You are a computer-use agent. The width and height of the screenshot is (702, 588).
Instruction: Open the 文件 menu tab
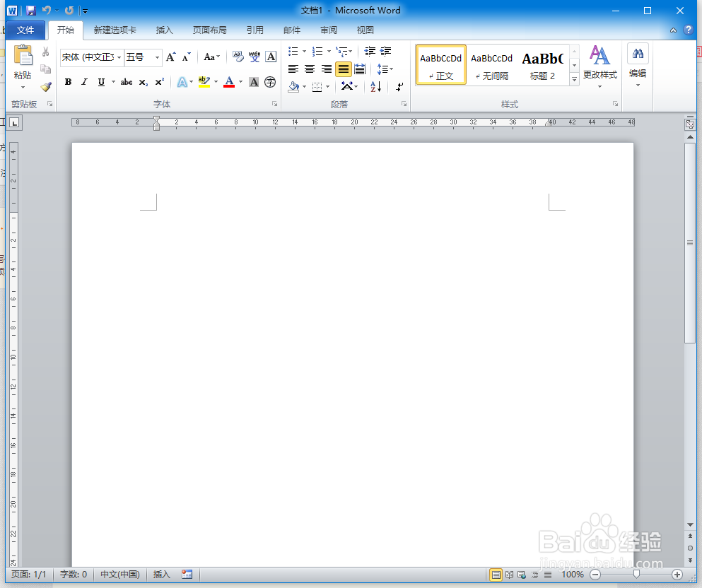(25, 30)
